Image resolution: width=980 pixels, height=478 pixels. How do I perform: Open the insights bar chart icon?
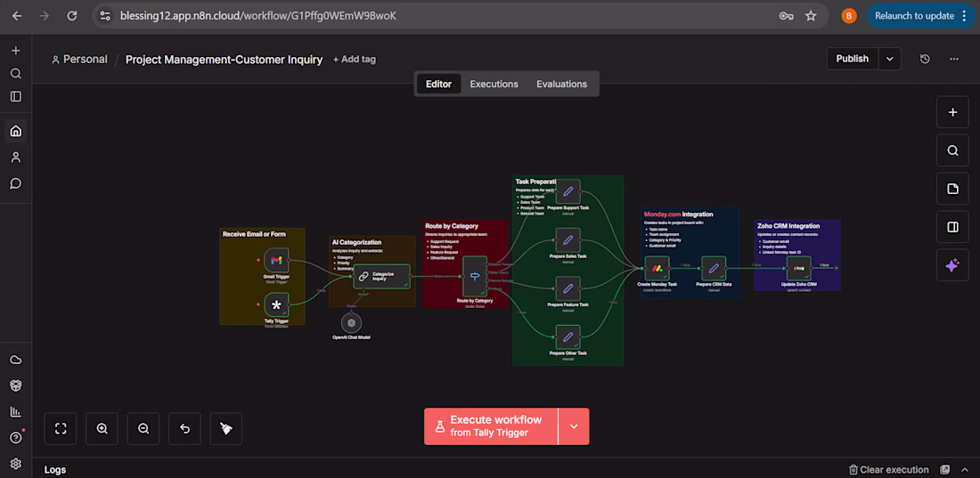[16, 412]
